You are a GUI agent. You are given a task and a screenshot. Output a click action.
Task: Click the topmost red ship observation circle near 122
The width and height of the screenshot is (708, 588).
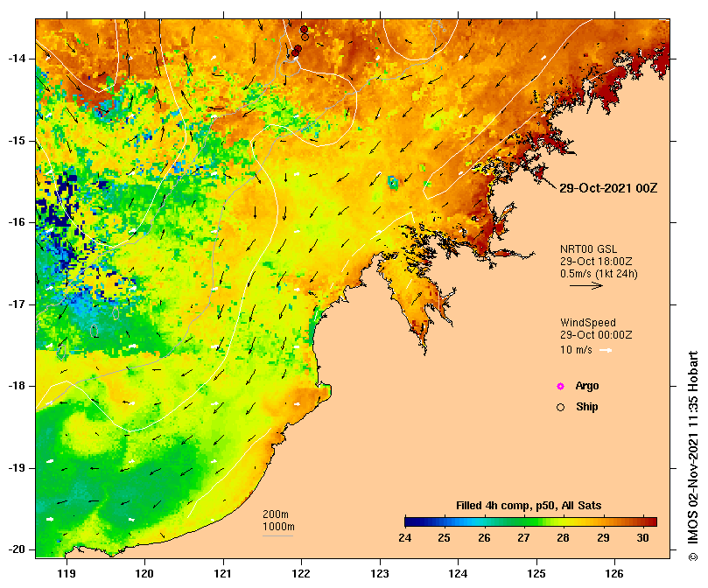coord(304,30)
